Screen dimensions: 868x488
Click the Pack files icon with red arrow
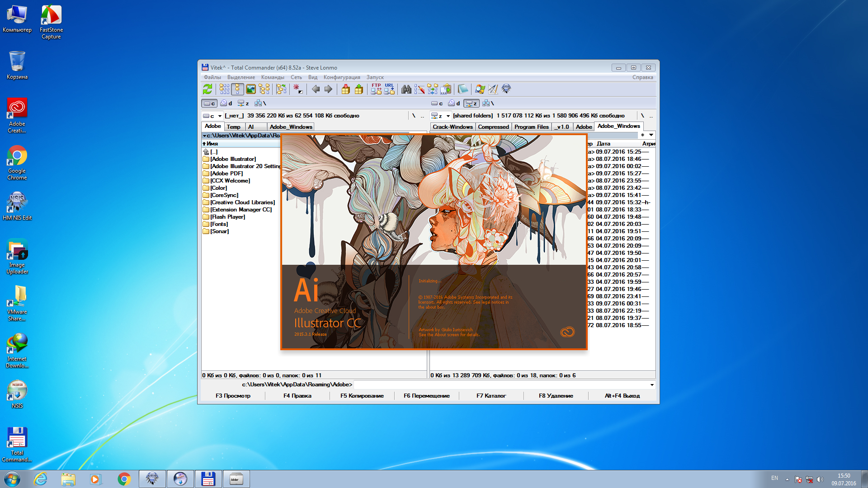[345, 89]
